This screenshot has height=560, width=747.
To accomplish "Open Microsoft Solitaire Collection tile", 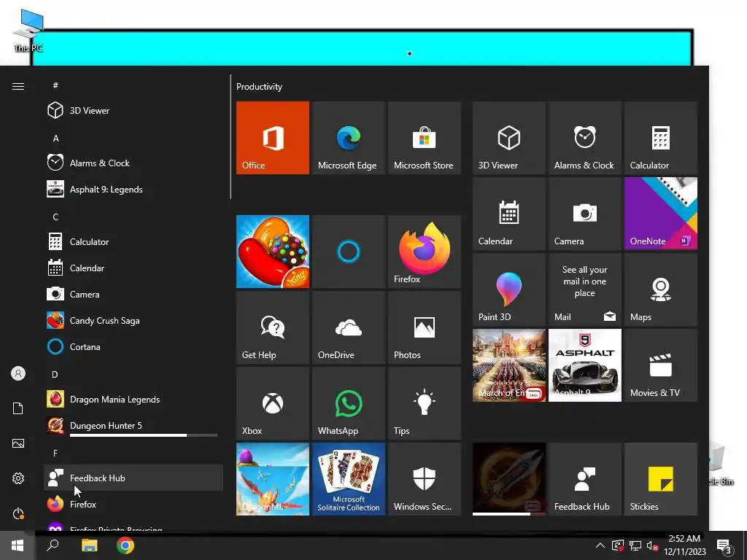I will pos(348,479).
